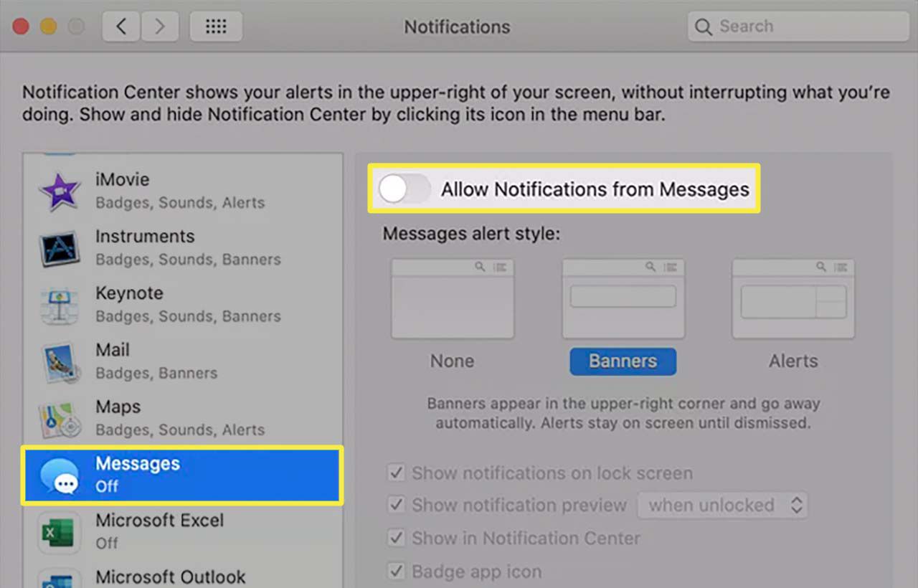Click the Keynote podium icon
This screenshot has width=918, height=588.
pos(60,305)
